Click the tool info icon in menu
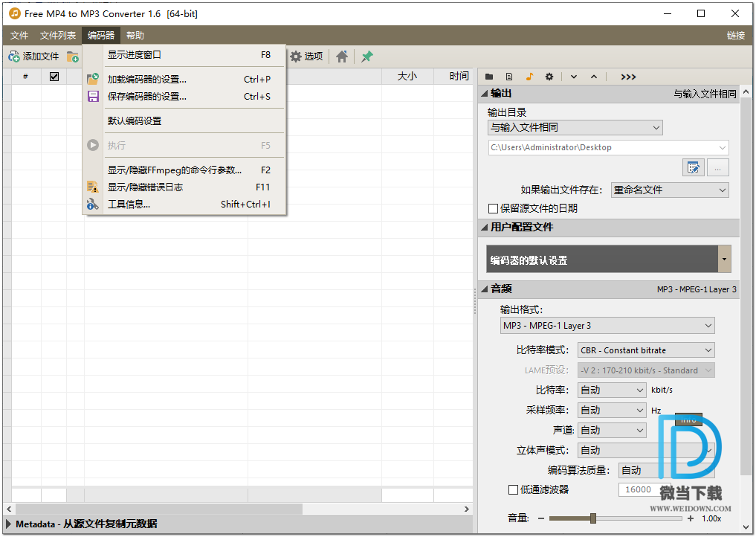The image size is (756, 537). click(93, 205)
